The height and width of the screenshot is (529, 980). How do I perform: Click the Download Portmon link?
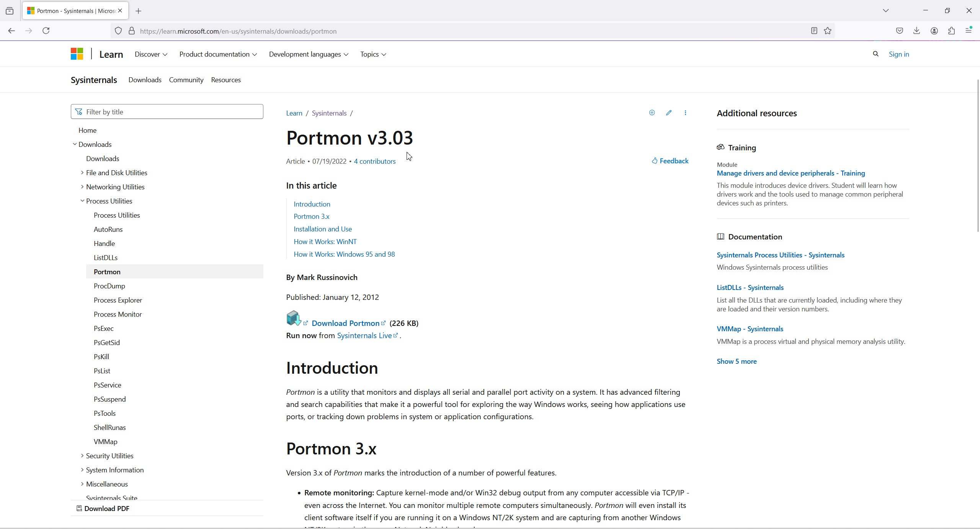(345, 323)
